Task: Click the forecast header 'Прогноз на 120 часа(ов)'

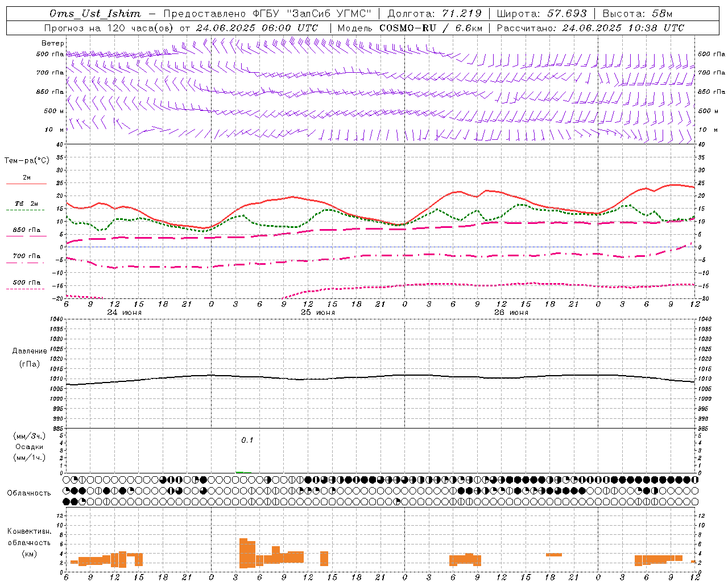Action: pos(110,28)
